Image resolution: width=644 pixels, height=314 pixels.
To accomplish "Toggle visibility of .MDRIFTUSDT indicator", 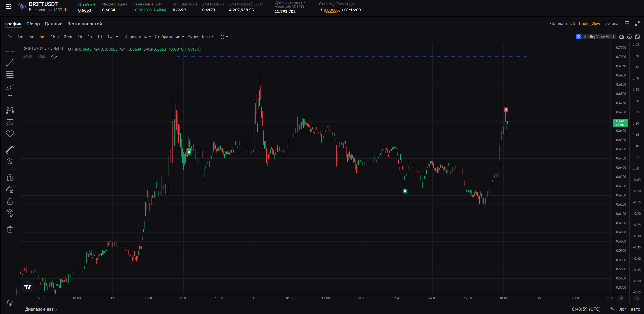I will coord(54,56).
